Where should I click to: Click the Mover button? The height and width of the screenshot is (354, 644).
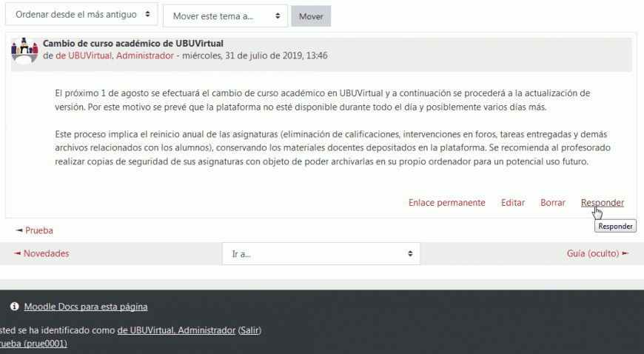(x=311, y=16)
